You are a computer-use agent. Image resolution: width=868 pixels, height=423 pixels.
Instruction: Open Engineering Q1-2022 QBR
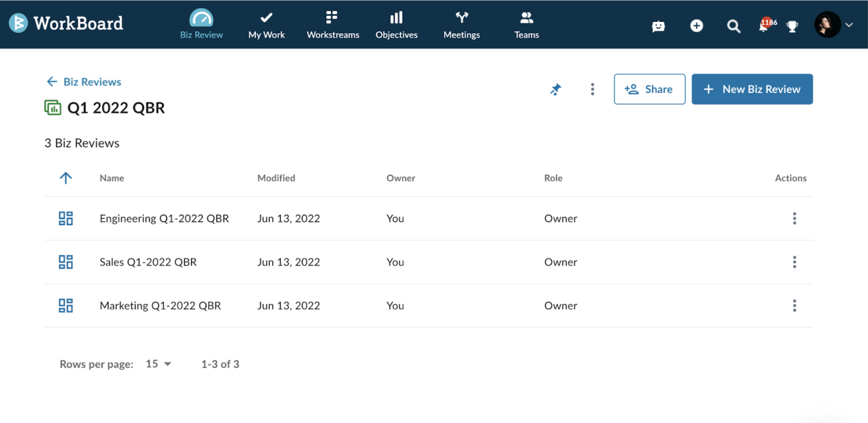[164, 218]
